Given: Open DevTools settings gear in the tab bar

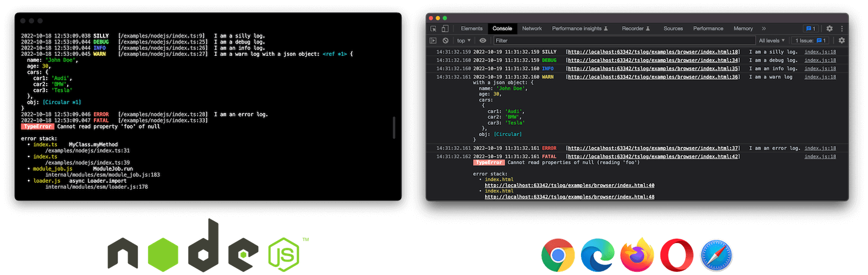Looking at the screenshot, I should coord(829,29).
